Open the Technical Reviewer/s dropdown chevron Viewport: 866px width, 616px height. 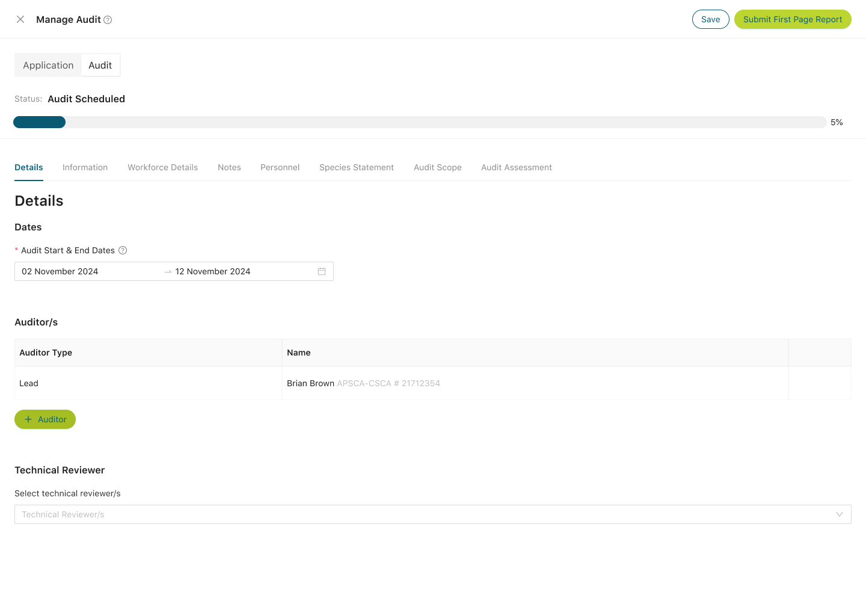tap(840, 514)
